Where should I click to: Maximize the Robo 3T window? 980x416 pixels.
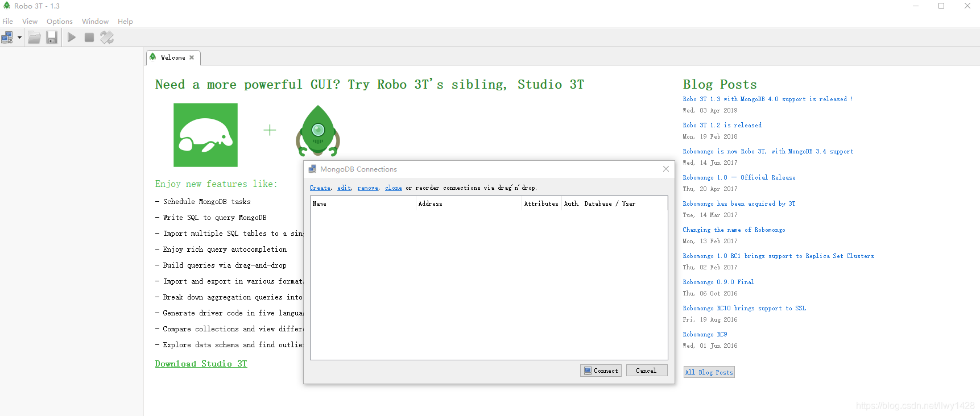pos(941,6)
